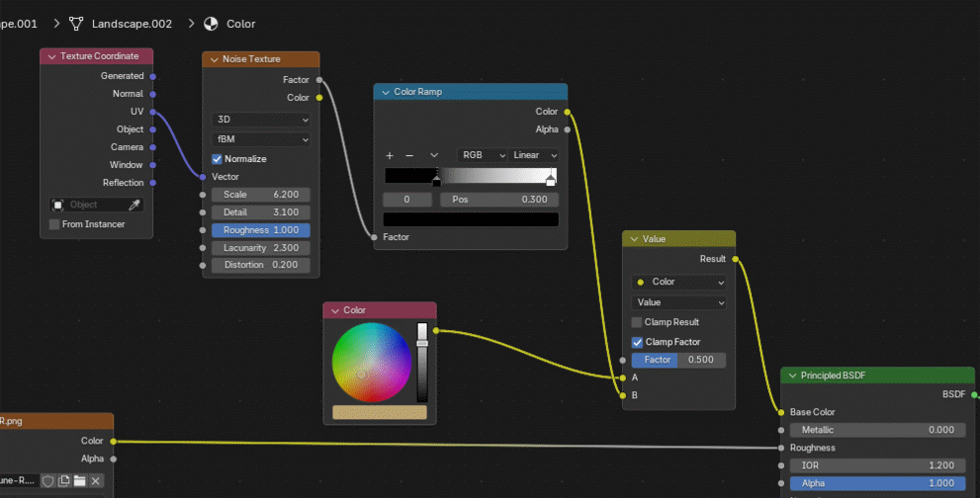Click the brightness value bar beside color wheel
980x498 pixels.
coord(422,363)
